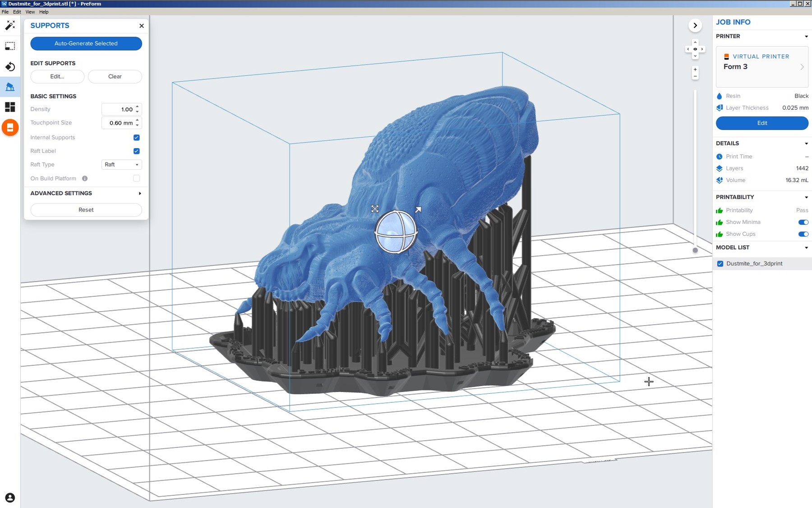
Task: Click the blue Edit printer settings button
Action: [762, 123]
